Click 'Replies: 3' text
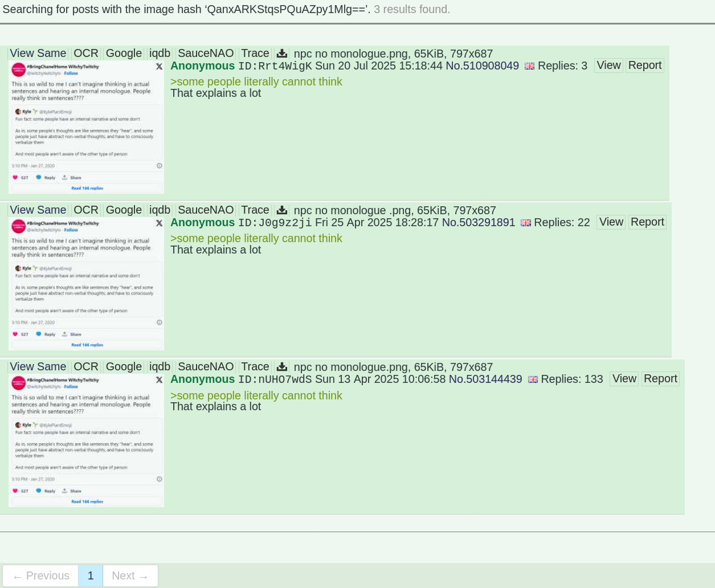 [x=562, y=66]
